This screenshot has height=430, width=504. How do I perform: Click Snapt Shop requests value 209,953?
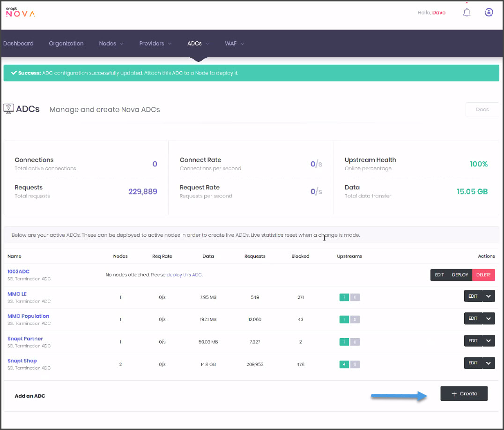click(x=255, y=364)
